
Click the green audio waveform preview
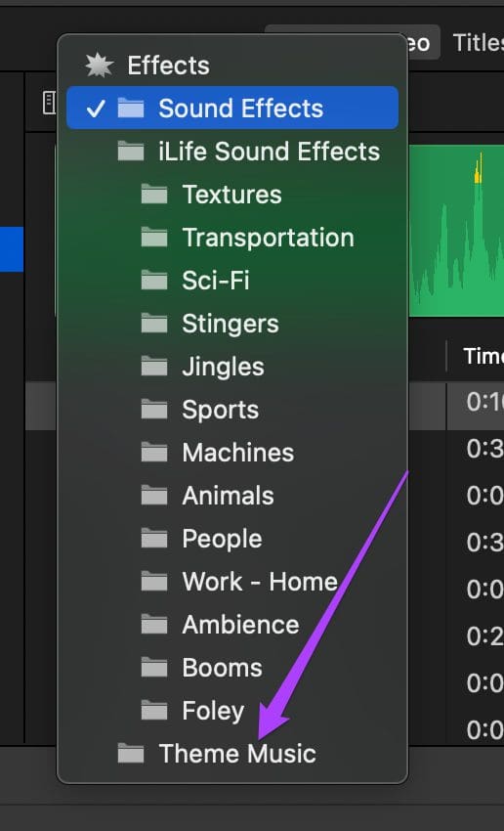456,231
